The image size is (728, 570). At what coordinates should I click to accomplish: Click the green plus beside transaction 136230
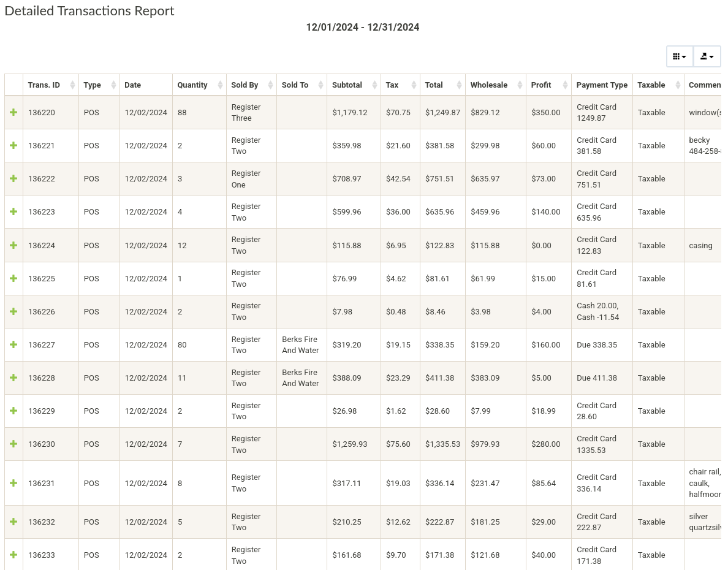[13, 444]
